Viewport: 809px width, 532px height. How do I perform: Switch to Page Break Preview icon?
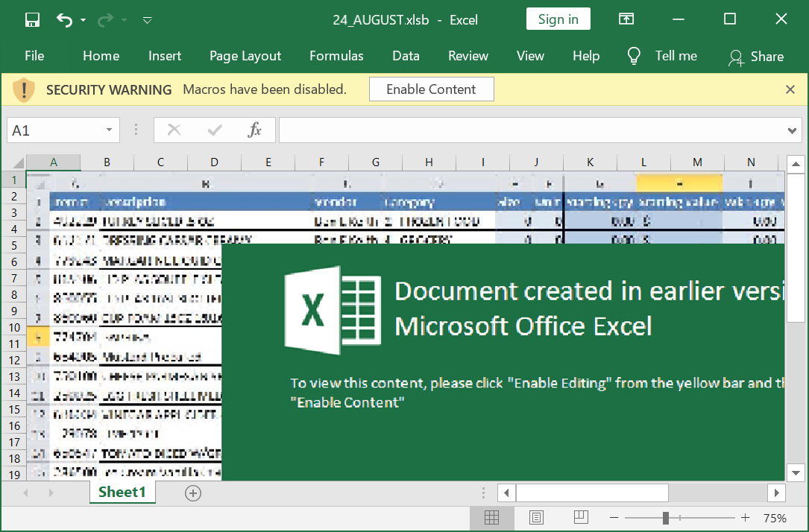[582, 517]
